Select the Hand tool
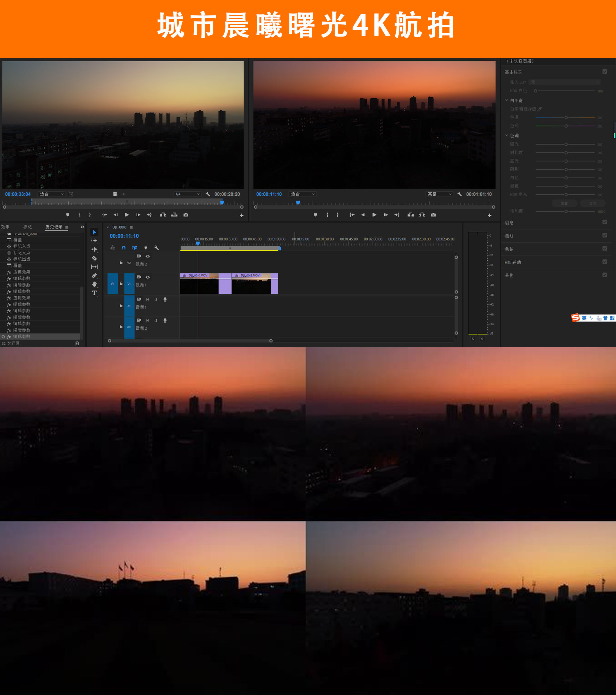 pos(94,284)
